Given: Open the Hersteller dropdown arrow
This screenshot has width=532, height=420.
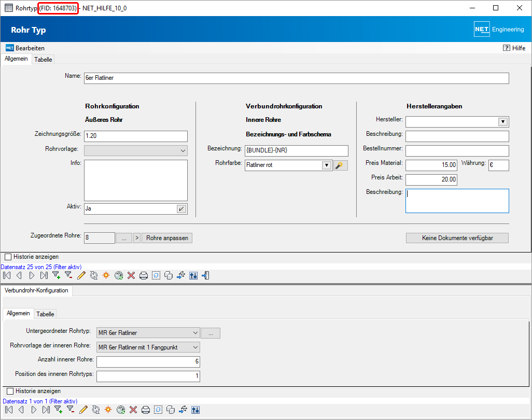Looking at the screenshot, I should point(503,122).
